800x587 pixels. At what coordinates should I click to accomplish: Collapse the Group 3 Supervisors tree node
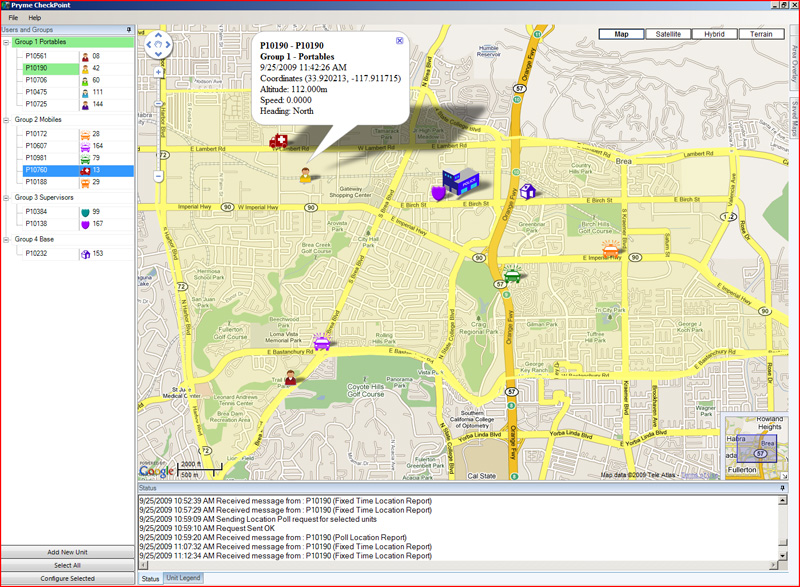pos(7,198)
